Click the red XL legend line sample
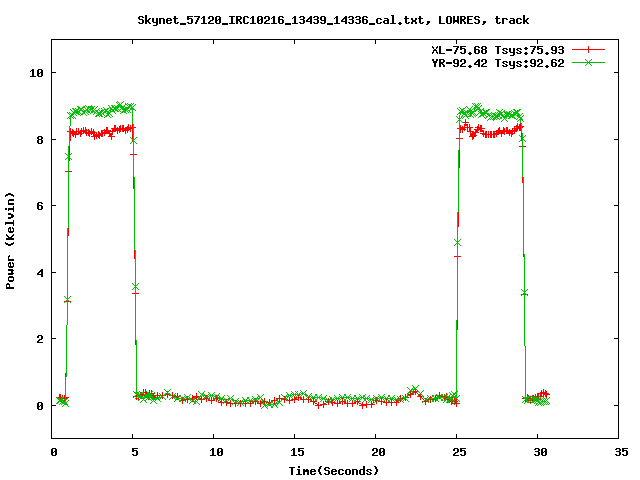Image resolution: width=640 pixels, height=480 pixels. tap(588, 50)
